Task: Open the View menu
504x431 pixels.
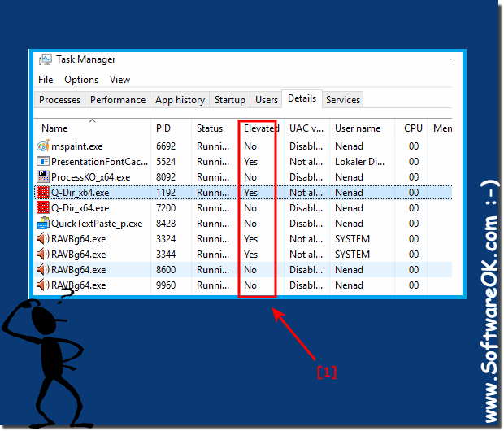Action: 119,80
